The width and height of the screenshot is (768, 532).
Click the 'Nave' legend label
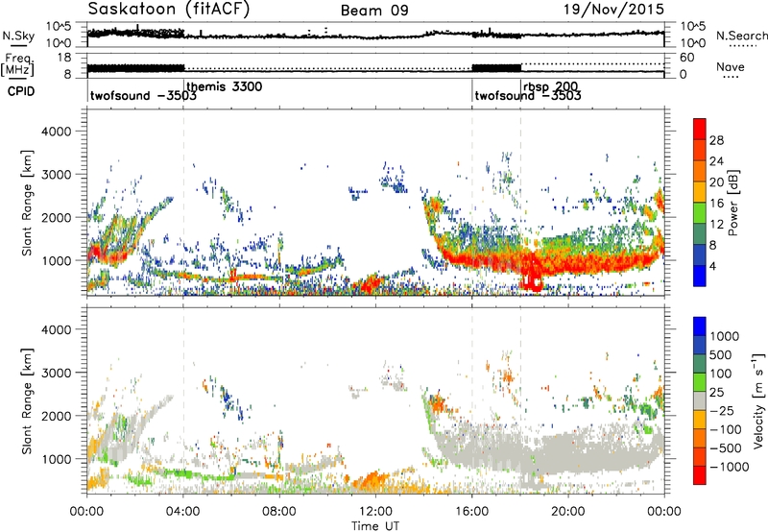pyautogui.click(x=731, y=67)
